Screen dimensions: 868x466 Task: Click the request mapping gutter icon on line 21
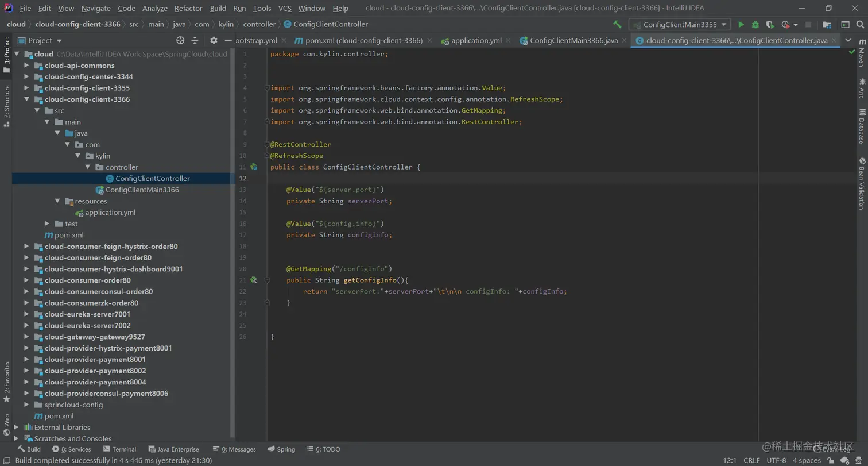pos(254,280)
